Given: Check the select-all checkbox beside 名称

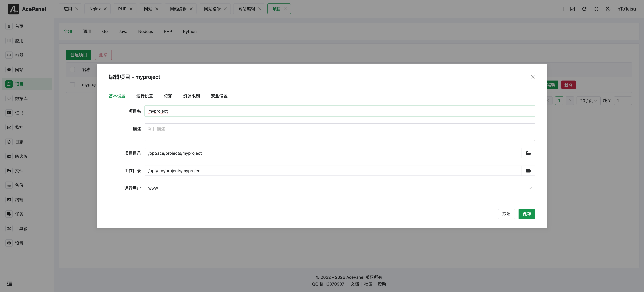Looking at the screenshot, I should tap(73, 70).
